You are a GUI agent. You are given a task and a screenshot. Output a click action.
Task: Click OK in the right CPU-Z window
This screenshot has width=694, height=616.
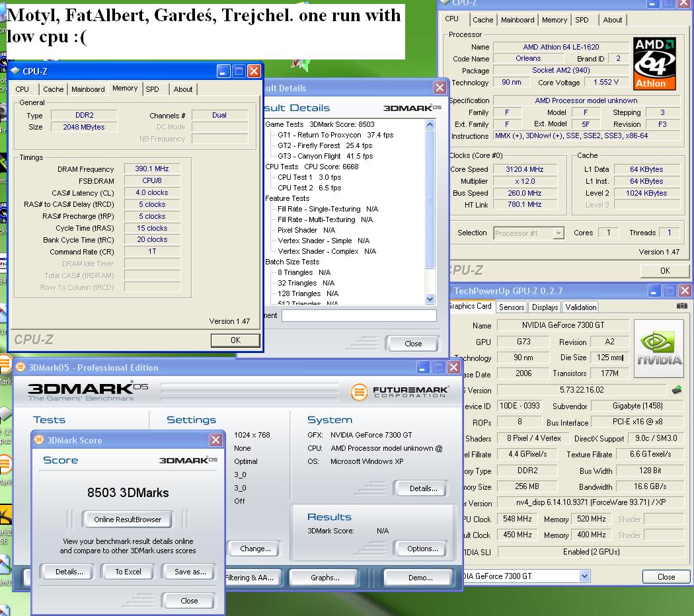(665, 270)
